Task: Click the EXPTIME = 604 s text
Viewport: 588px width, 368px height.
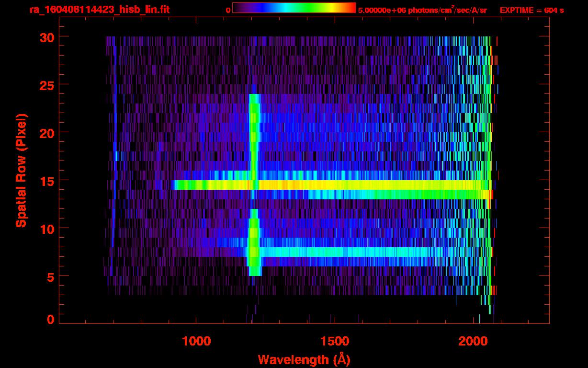Action: coord(531,10)
